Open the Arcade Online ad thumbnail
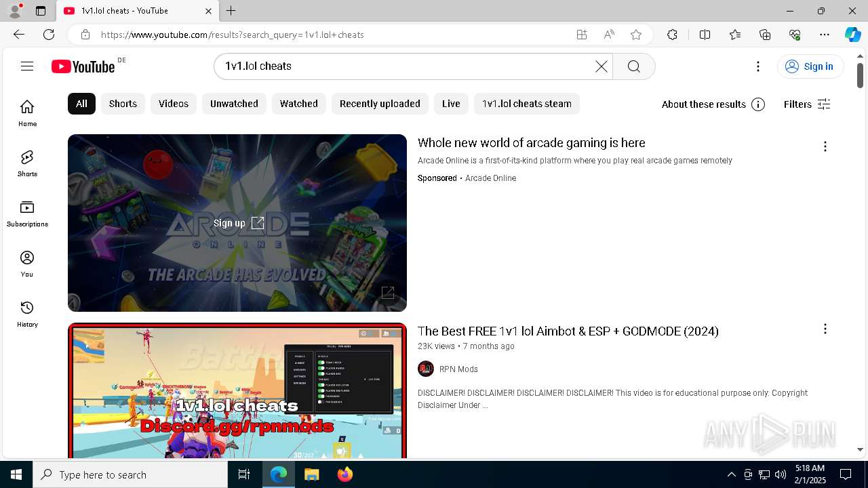Image resolution: width=868 pixels, height=488 pixels. click(237, 223)
